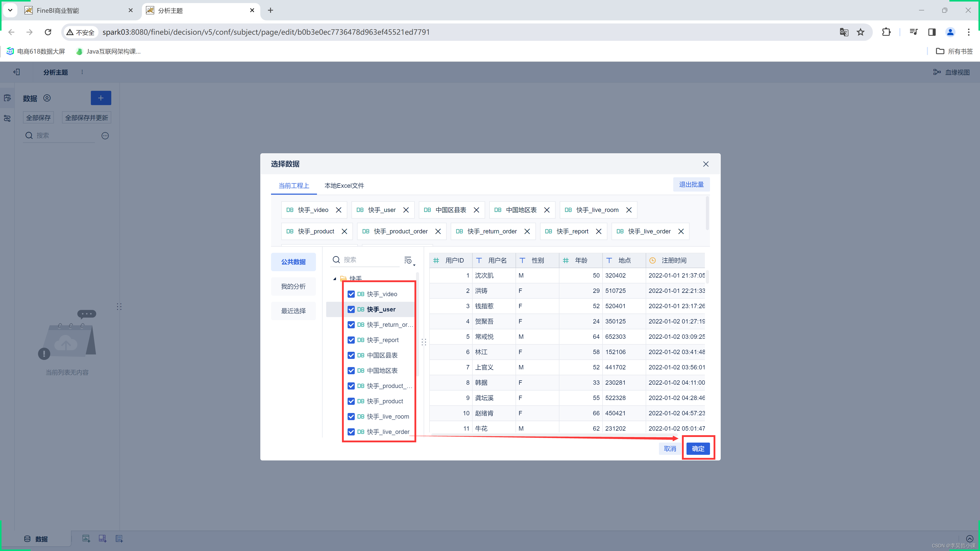The width and height of the screenshot is (980, 551).
Task: Open the data edit sidebar icon
Action: (7, 98)
